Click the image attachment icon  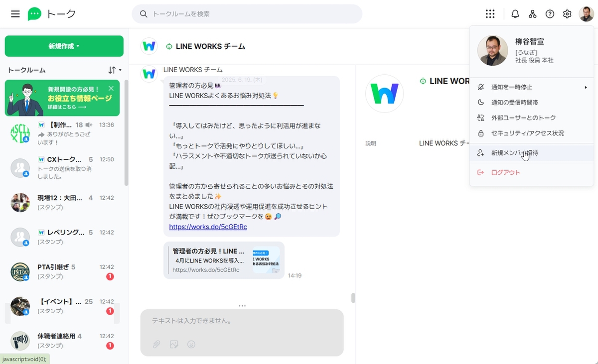174,344
